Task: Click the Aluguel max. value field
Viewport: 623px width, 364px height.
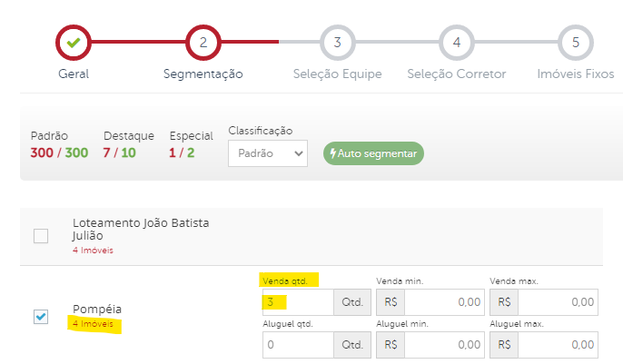Action: point(559,345)
